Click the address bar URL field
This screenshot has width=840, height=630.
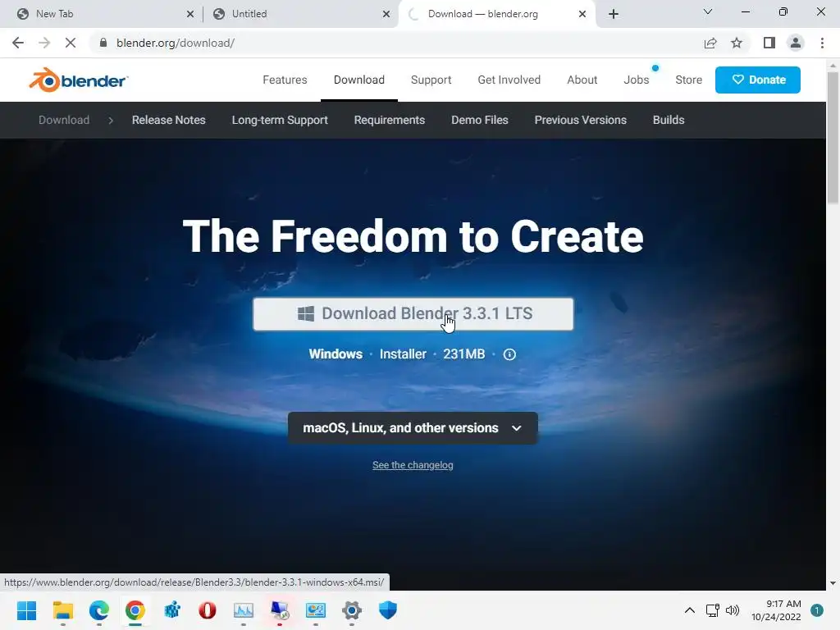click(x=396, y=43)
